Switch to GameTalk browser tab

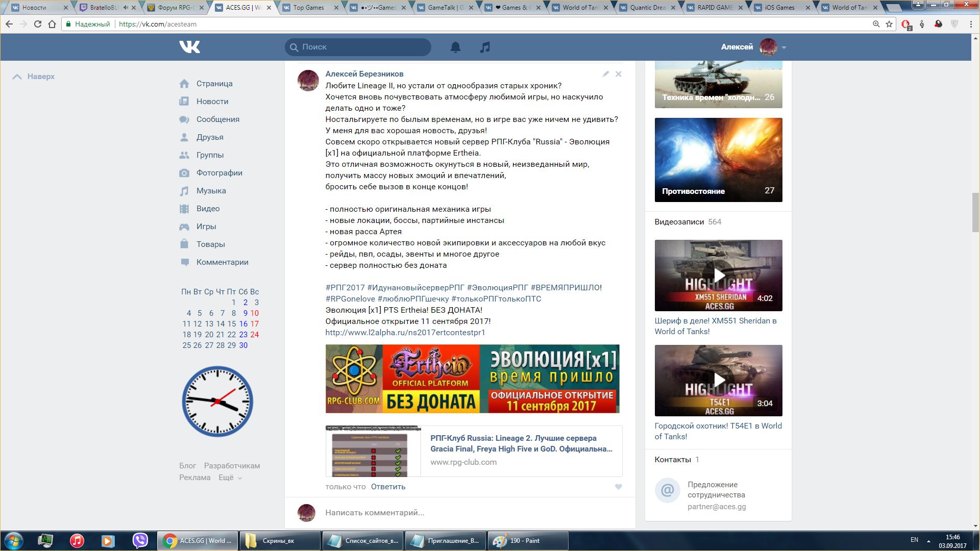[445, 8]
